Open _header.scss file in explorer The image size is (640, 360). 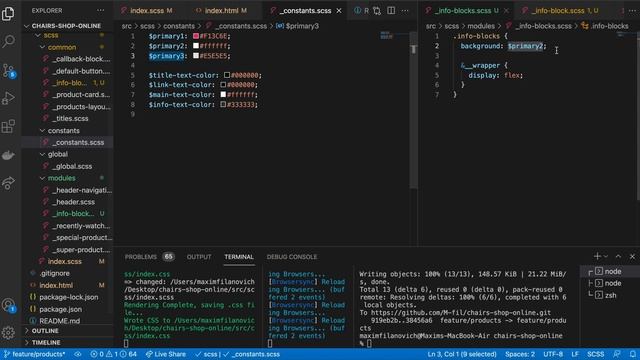(x=73, y=202)
